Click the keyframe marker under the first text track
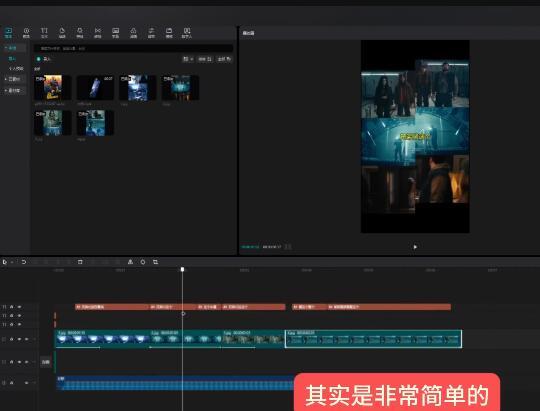The image size is (540, 411). pyautogui.click(x=183, y=314)
